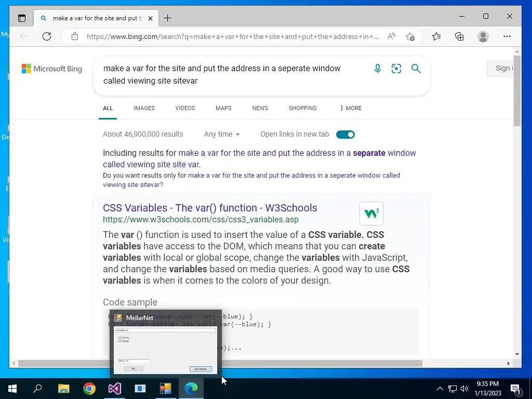Click the W3Schools logo thumbnail
Screen dimensions: 532x399
pos(371,214)
